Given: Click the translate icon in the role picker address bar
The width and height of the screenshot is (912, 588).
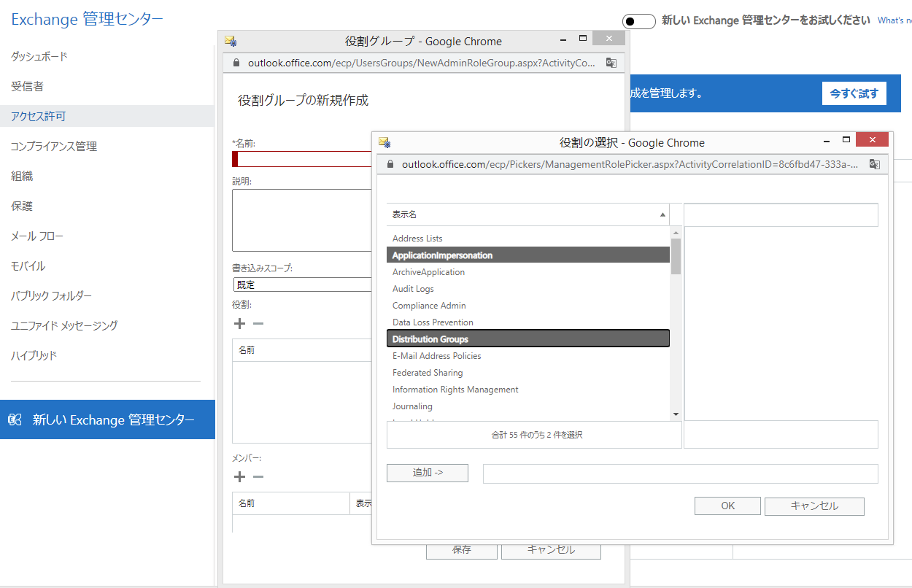Looking at the screenshot, I should (x=875, y=164).
